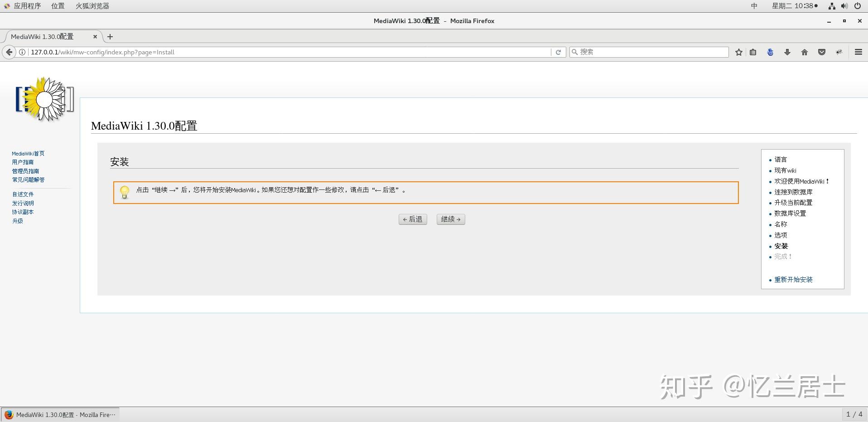Image resolution: width=868 pixels, height=422 pixels.
Task: Open the 火狐浏览器 menu
Action: click(x=92, y=6)
